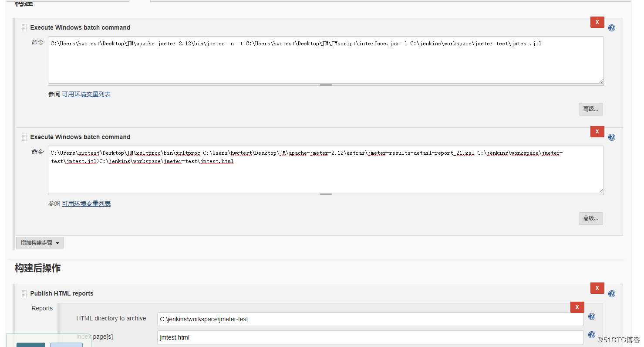Open help for the xsltproc batch command step
This screenshot has width=644, height=347.
coord(612,137)
